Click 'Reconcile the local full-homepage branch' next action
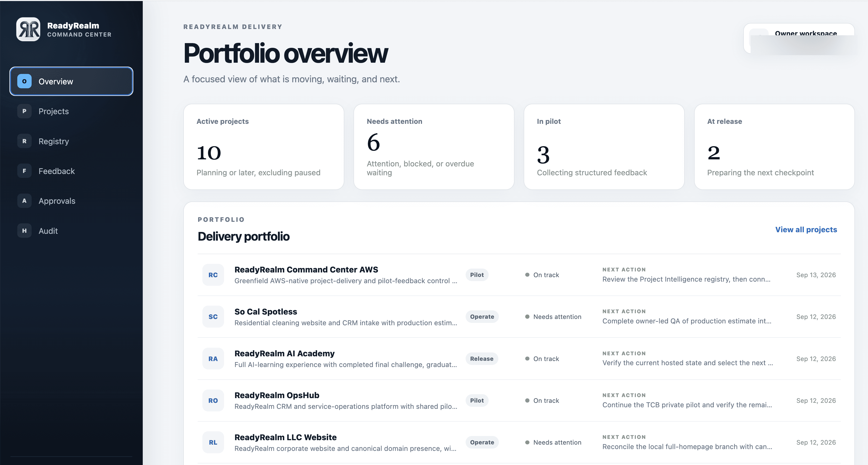Viewport: 868px width, 465px height. click(x=687, y=446)
